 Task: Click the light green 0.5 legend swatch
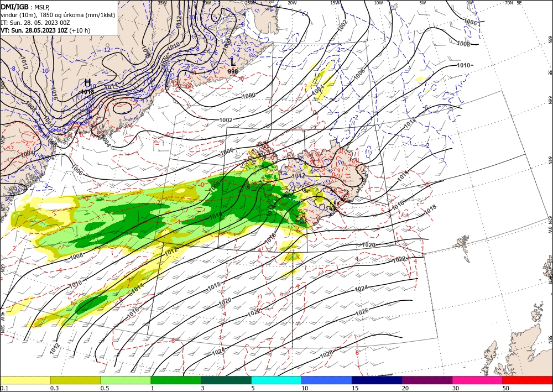click(x=126, y=380)
